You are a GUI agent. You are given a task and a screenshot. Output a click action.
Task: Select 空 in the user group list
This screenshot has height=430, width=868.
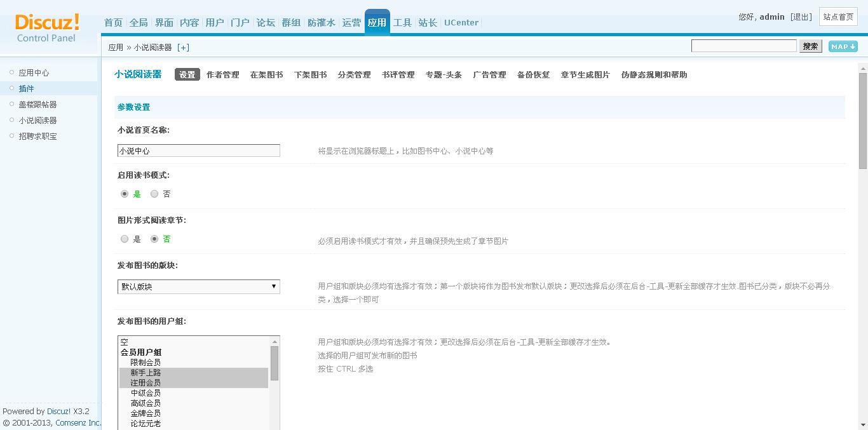(194, 342)
